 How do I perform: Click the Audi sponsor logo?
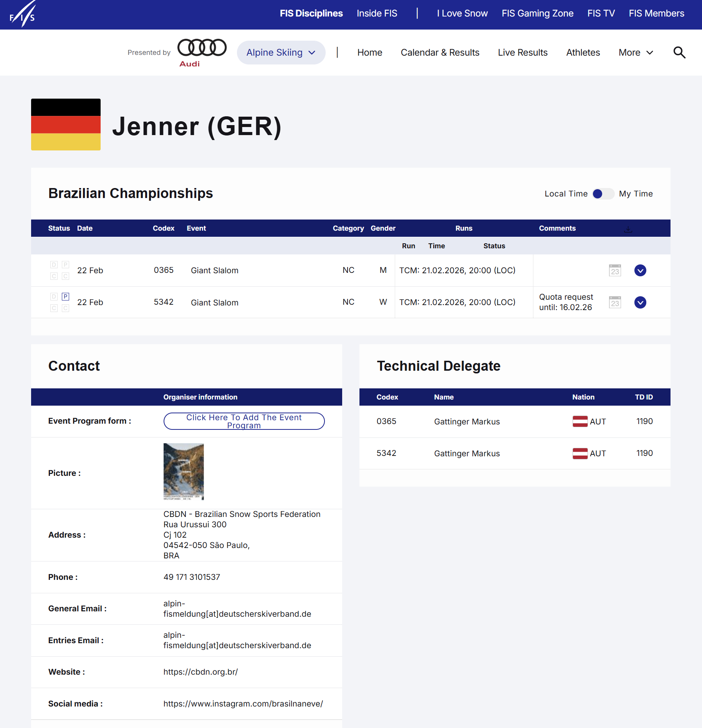pyautogui.click(x=202, y=53)
